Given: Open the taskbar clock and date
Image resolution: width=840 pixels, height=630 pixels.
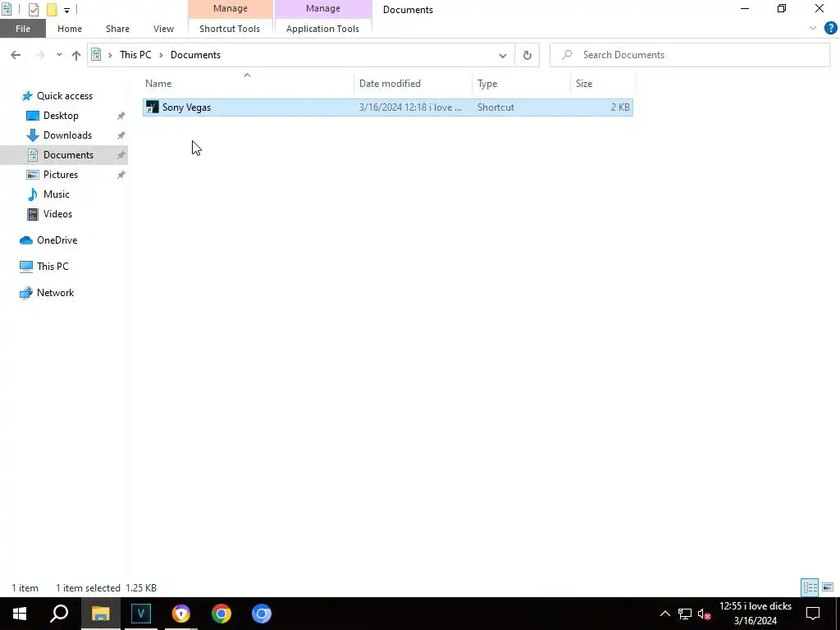Looking at the screenshot, I should tap(756, 614).
